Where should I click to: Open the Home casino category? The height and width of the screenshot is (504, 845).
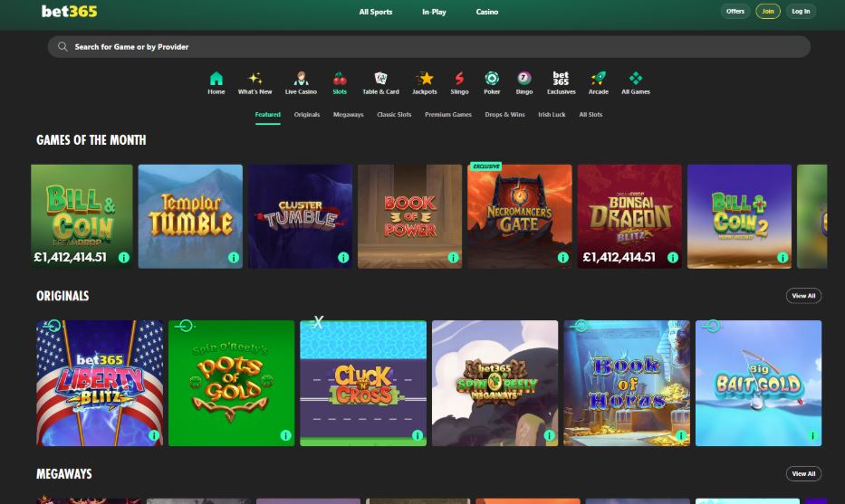[216, 83]
